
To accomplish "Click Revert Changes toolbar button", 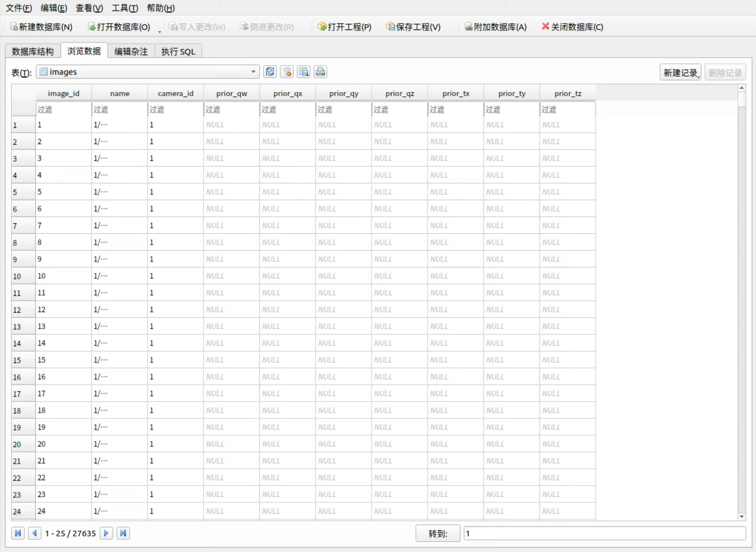I will pyautogui.click(x=267, y=27).
